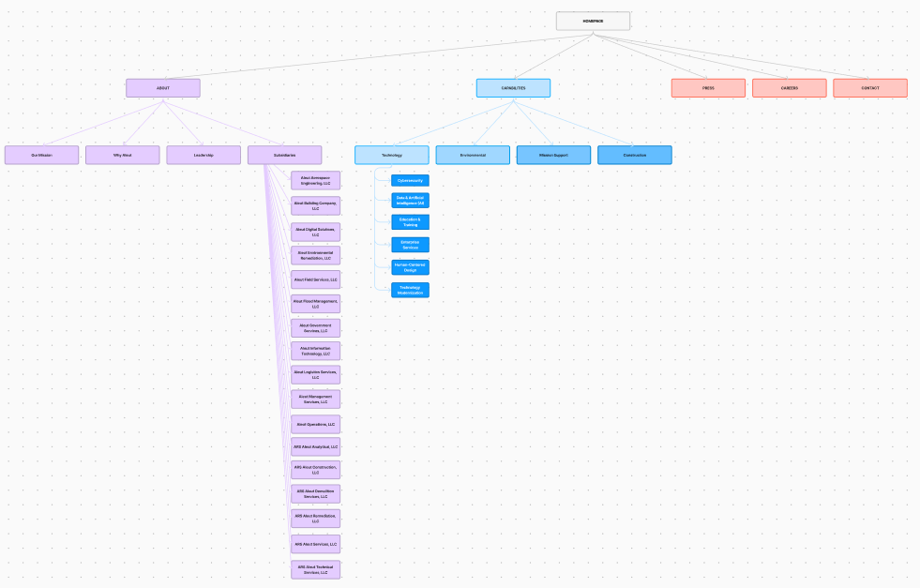The height and width of the screenshot is (588, 920).
Task: Select the Subsidiaries node
Action: pos(284,155)
